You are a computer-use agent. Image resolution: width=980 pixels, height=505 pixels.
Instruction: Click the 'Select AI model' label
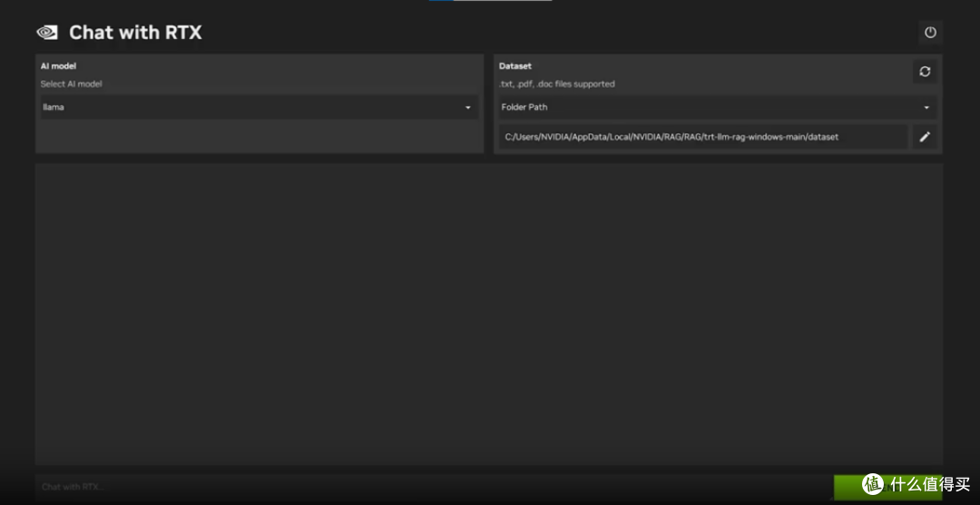pyautogui.click(x=72, y=83)
